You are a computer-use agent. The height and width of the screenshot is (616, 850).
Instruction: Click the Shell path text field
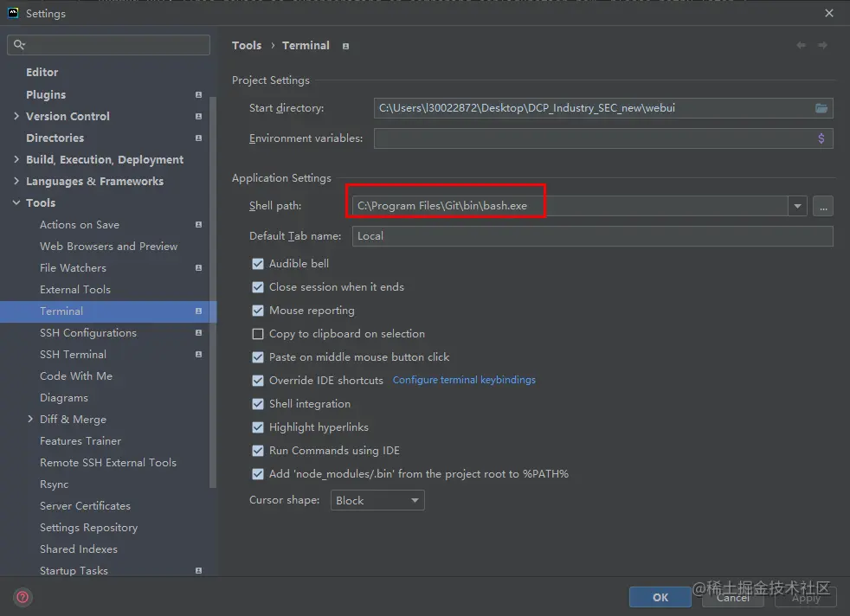point(570,206)
